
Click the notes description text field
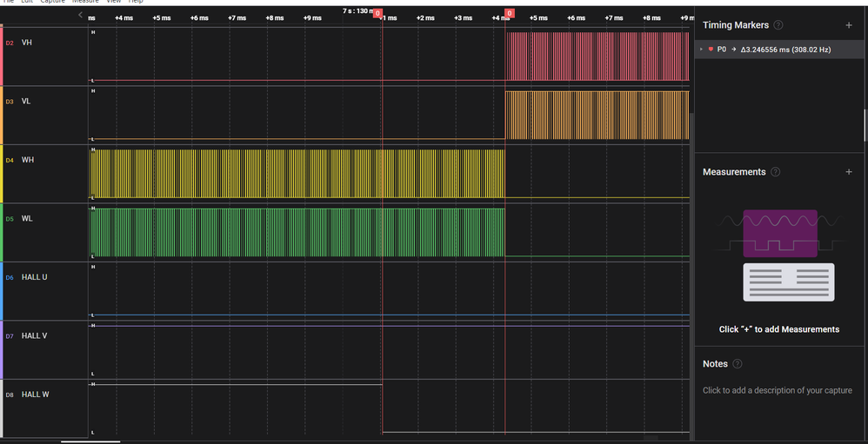click(x=777, y=390)
